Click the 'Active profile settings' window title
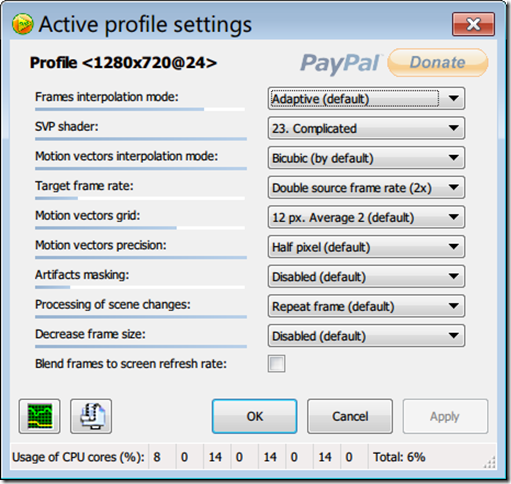511x484 pixels. [x=145, y=25]
